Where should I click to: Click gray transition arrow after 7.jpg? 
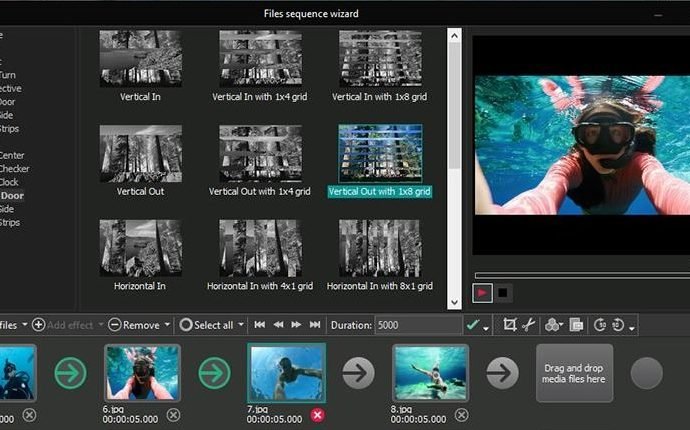pyautogui.click(x=358, y=373)
